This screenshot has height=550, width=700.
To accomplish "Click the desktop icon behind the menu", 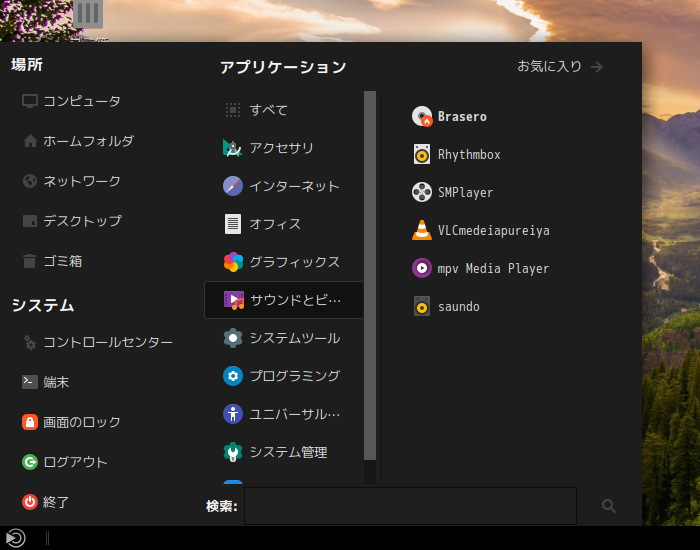I will coord(88,14).
